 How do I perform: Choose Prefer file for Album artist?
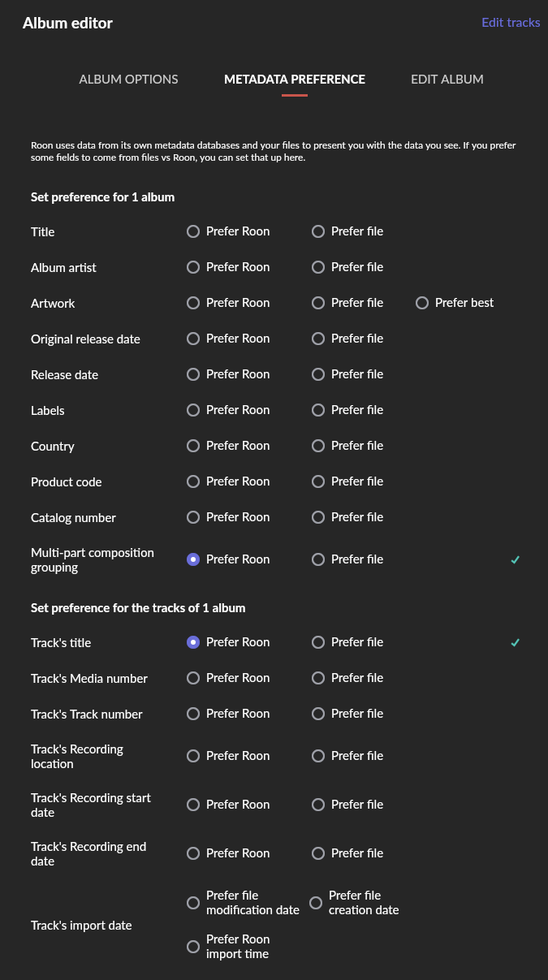pos(318,267)
